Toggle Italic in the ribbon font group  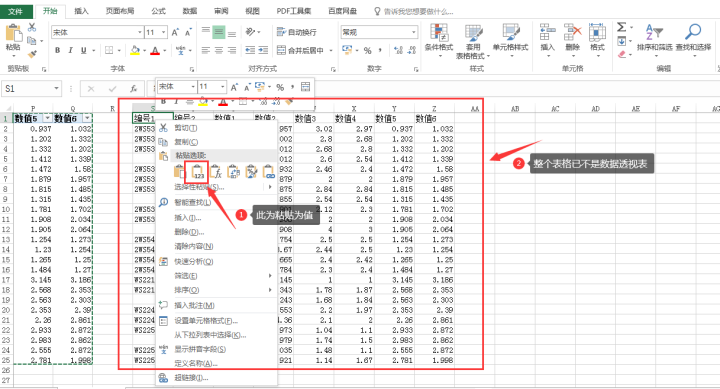[70, 51]
